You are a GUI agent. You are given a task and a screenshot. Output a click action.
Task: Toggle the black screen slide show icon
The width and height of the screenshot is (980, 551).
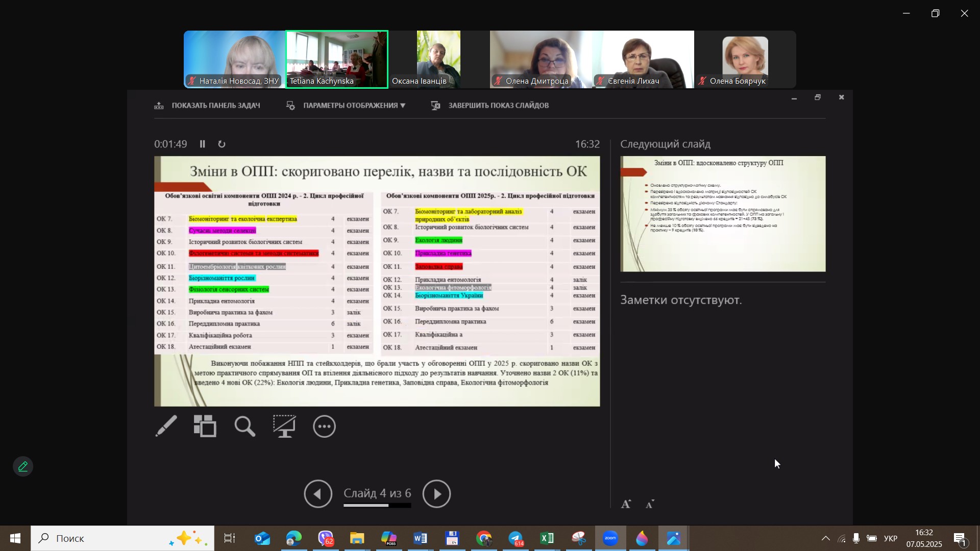click(284, 426)
